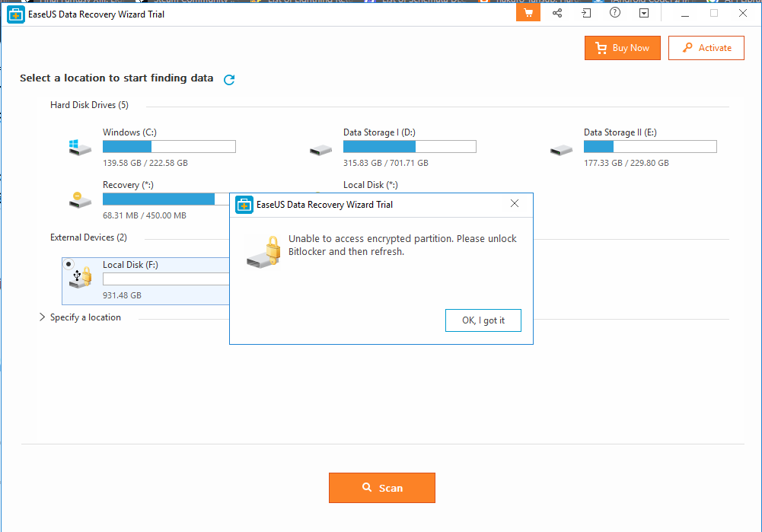762x532 pixels.
Task: Select the Recovery (*:) partition icon
Action: coord(79,199)
